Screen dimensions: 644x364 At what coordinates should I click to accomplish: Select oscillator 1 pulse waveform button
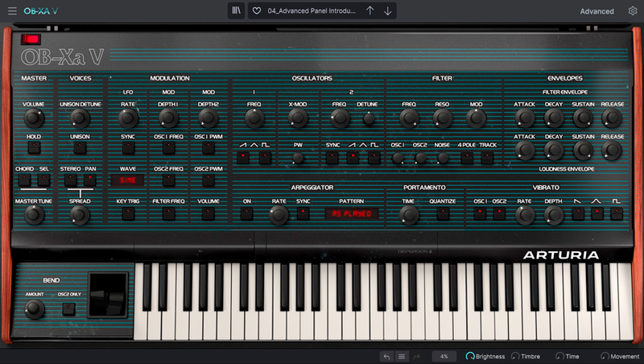point(266,157)
